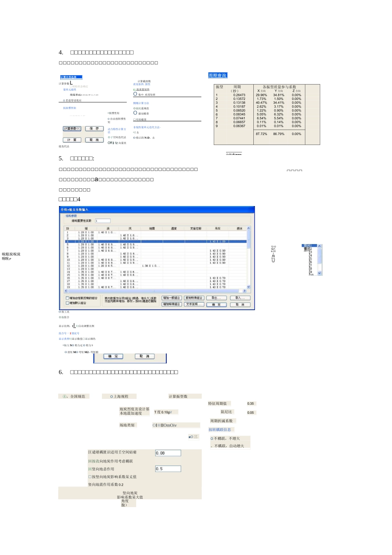This screenshot has height=555, width=392.
Task: Click the combination table's scroll-down arrow
Action: point(249,287)
